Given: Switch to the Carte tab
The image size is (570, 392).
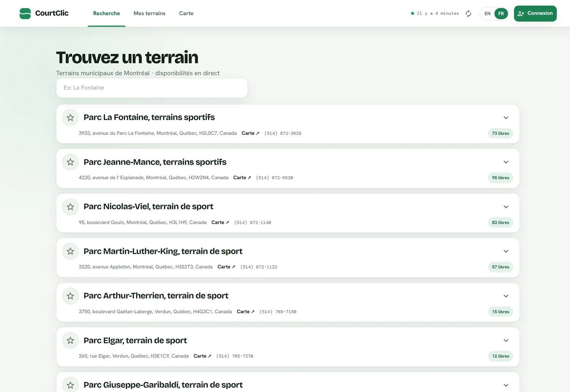Looking at the screenshot, I should click(x=186, y=14).
